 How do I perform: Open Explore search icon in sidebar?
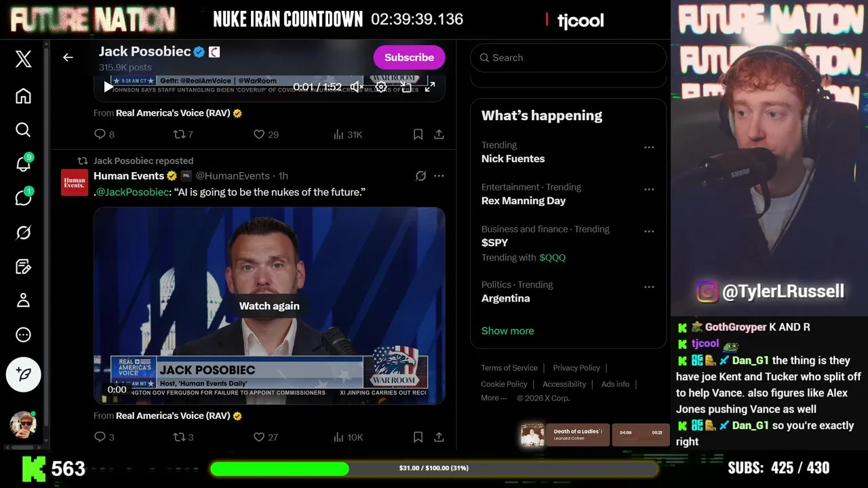(23, 129)
